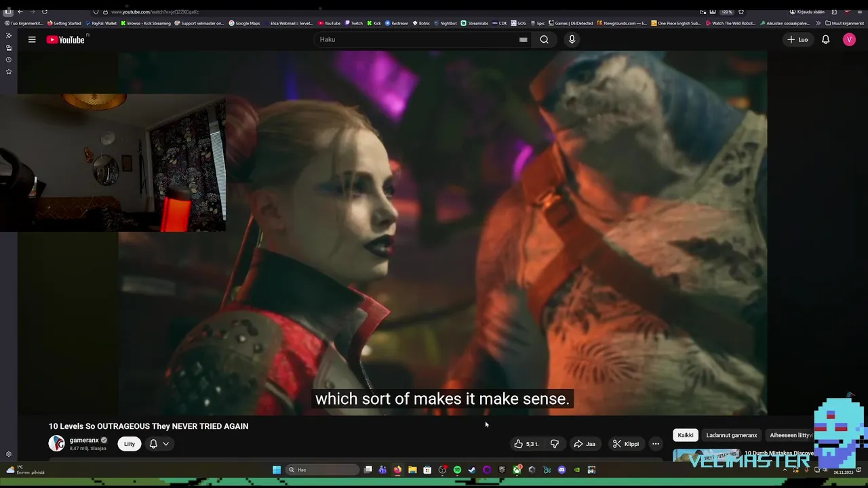Open the taskbar weather widget

click(25, 470)
